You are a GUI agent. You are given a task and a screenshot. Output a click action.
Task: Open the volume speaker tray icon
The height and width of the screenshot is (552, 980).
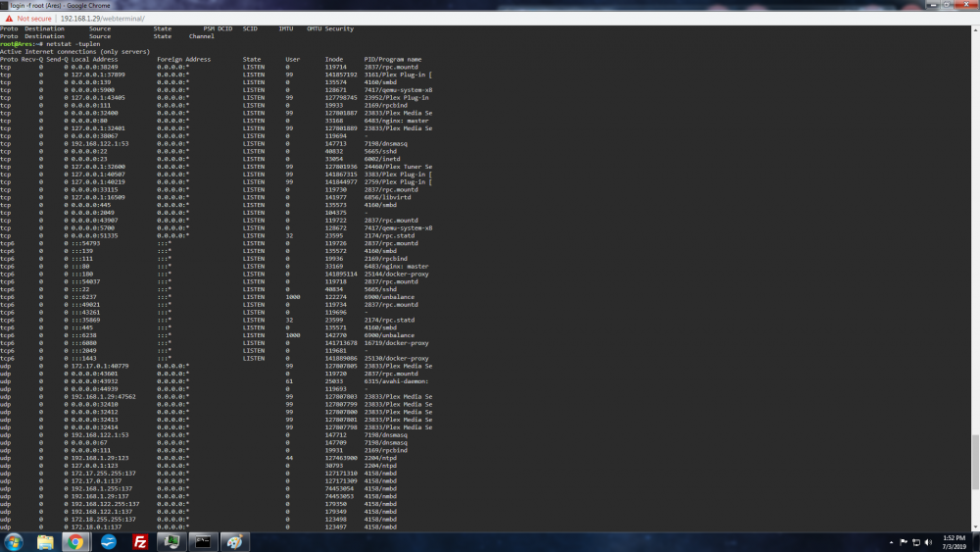(x=928, y=542)
